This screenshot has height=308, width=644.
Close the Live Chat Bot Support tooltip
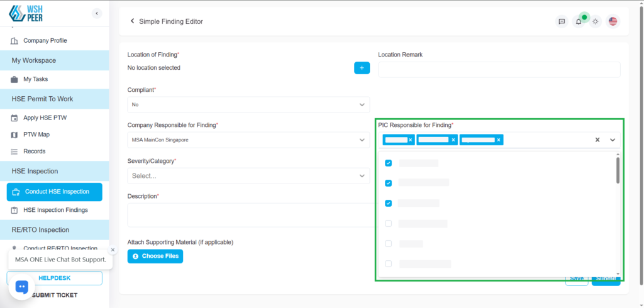pos(113,250)
